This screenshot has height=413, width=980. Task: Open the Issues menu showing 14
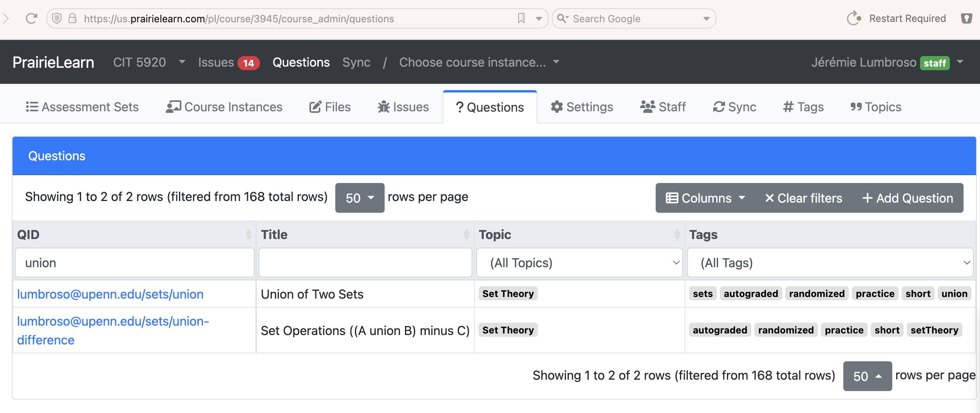pos(228,62)
